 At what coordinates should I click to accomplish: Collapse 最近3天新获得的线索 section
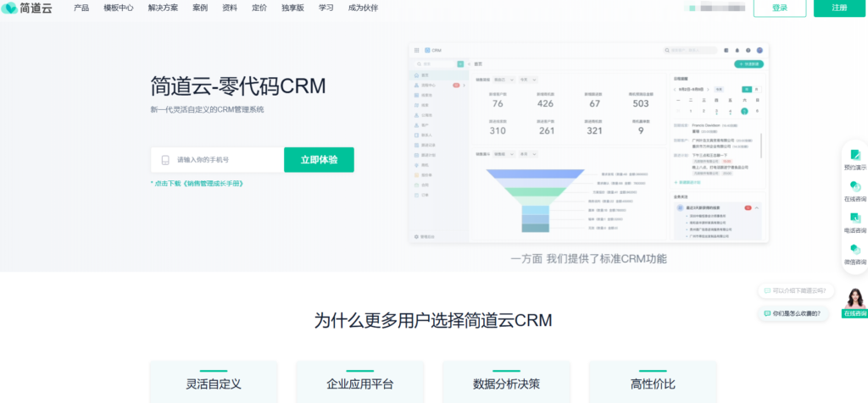pos(757,207)
